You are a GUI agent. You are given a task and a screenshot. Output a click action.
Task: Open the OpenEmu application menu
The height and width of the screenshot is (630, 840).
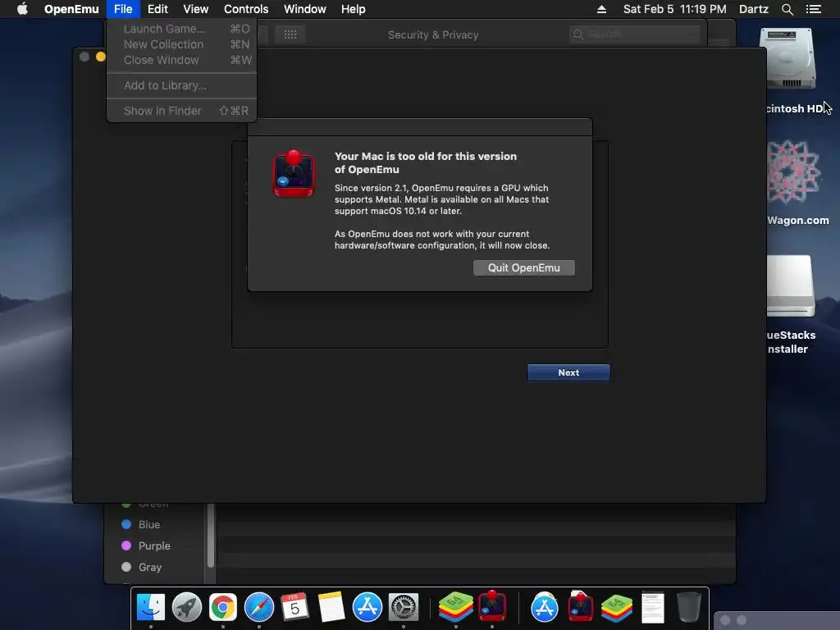[71, 9]
